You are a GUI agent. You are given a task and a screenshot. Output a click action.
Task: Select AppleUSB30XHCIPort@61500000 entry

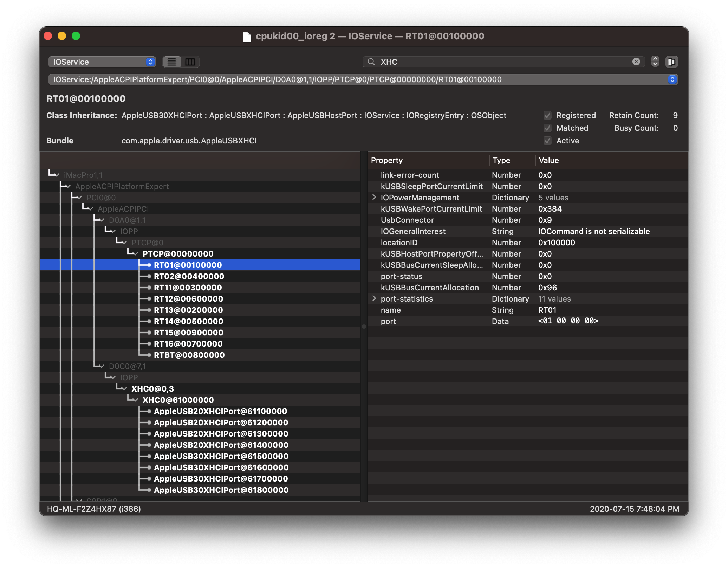click(221, 456)
